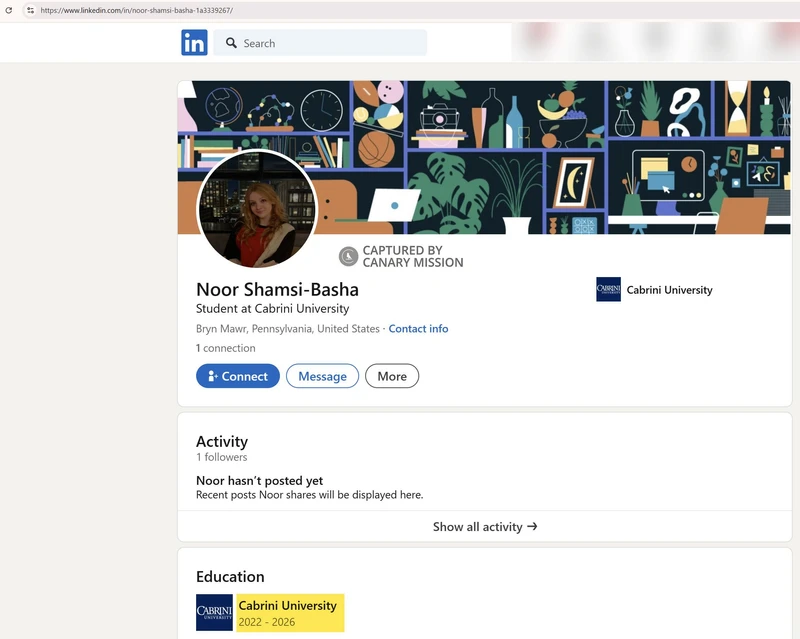This screenshot has width=800, height=639.
Task: Click the Recent posts Noor shares description
Action: click(x=310, y=495)
